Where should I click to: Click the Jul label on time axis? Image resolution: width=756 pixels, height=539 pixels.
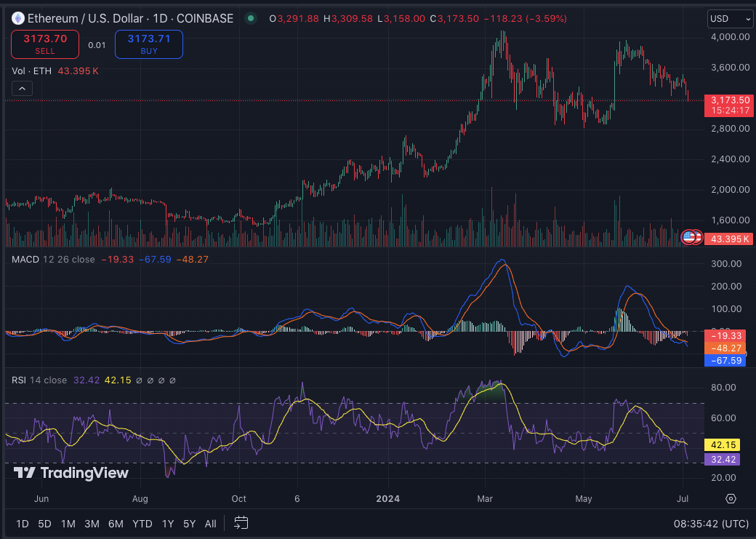683,498
